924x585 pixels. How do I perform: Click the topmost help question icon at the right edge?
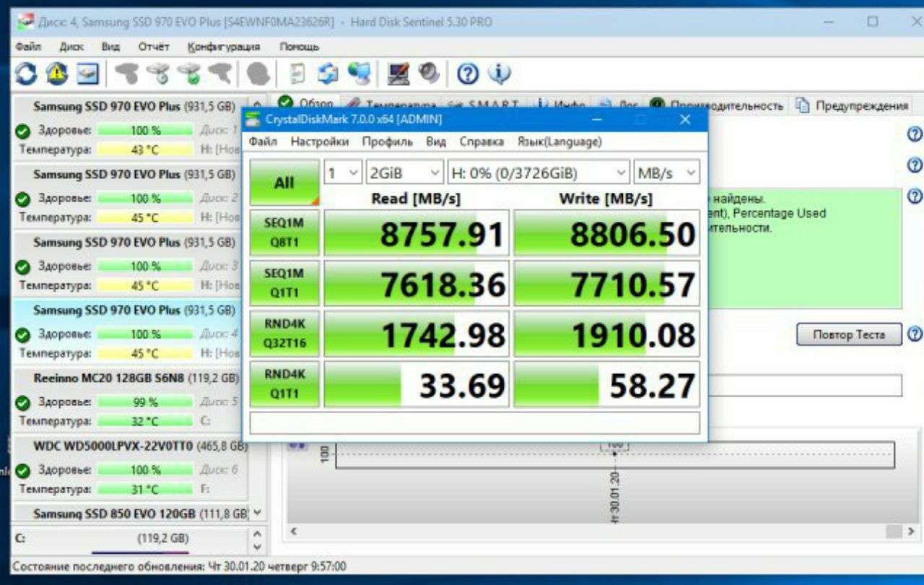pos(915,134)
